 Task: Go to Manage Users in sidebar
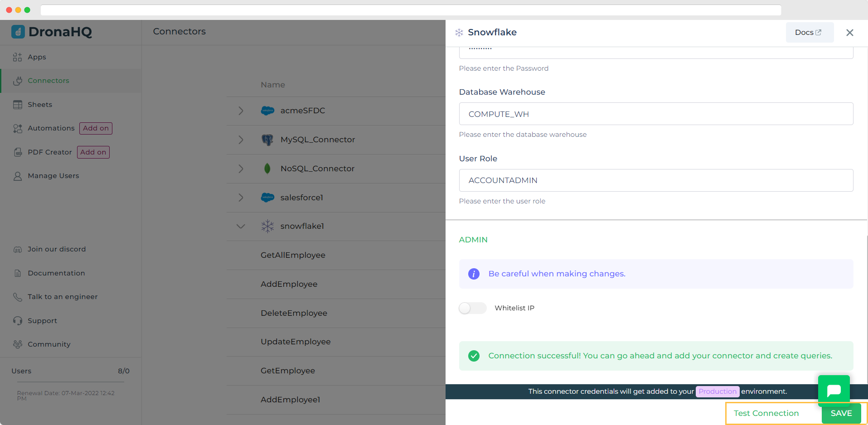(53, 176)
